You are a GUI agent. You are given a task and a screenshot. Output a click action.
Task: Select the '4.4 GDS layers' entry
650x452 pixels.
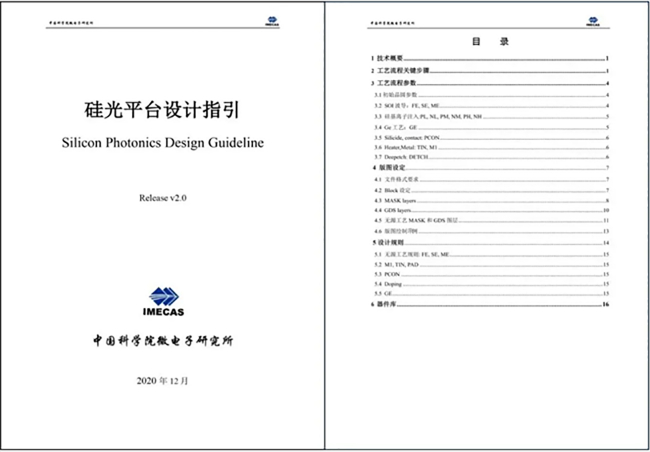click(389, 210)
